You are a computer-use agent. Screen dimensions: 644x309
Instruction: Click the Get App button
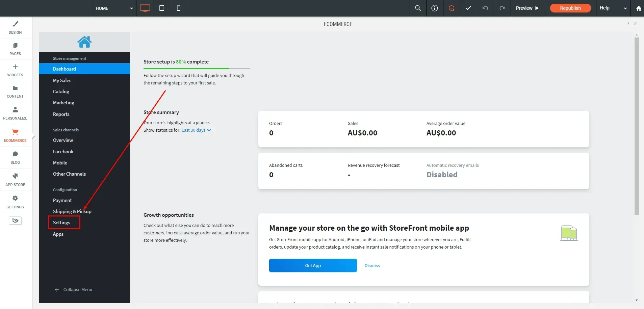(313, 265)
